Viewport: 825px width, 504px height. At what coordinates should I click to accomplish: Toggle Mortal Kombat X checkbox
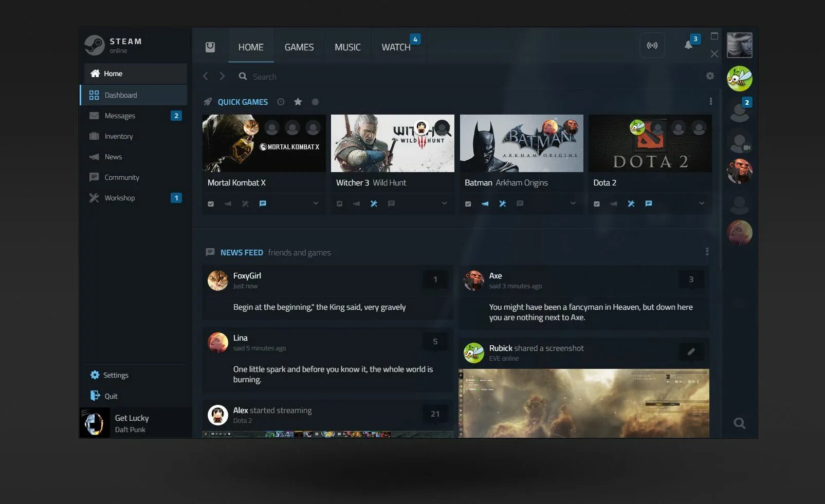click(210, 204)
